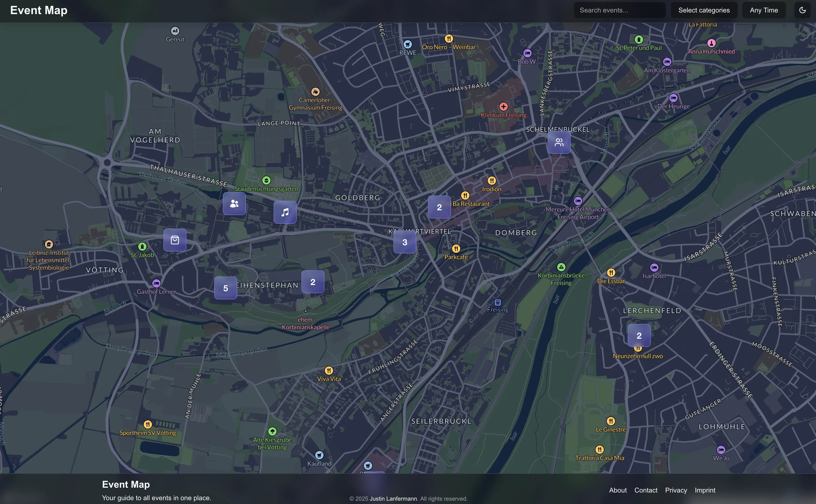Click the Anna Hufschmied pink marker
The image size is (816, 504).
[711, 43]
